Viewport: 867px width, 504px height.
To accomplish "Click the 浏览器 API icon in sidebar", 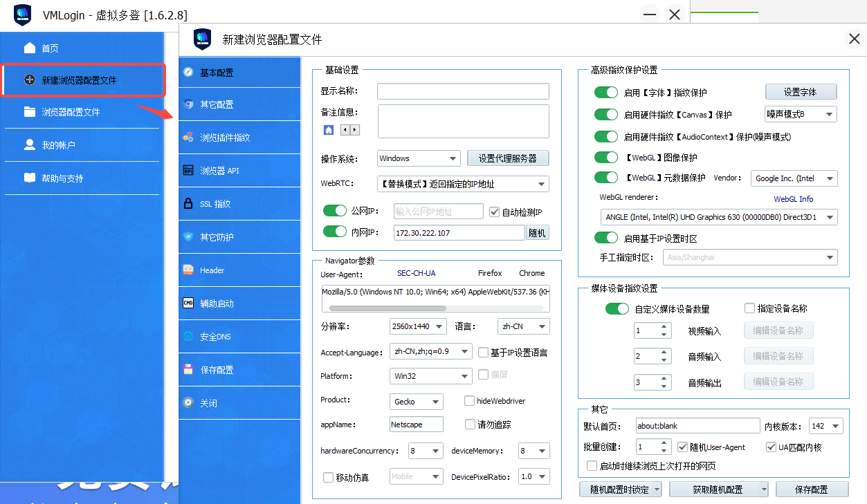I will 188,171.
